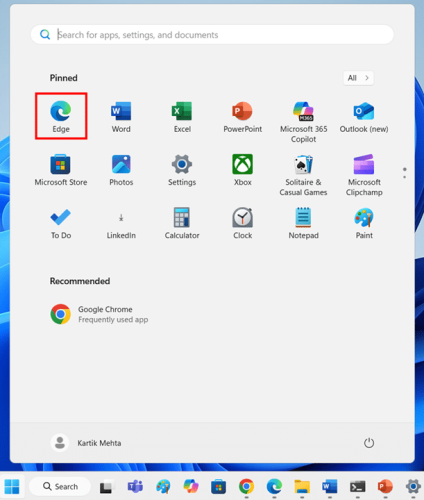The image size is (424, 500).
Task: Open Task View on taskbar
Action: click(107, 487)
